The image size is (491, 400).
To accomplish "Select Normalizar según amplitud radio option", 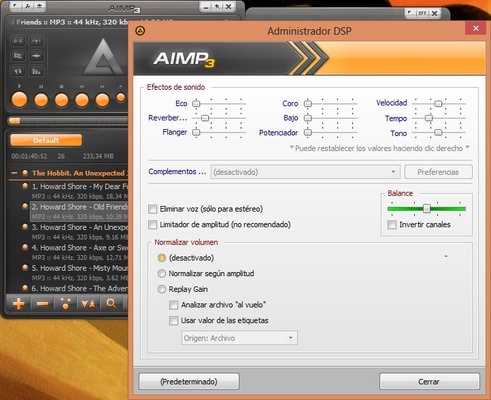I will (x=162, y=274).
